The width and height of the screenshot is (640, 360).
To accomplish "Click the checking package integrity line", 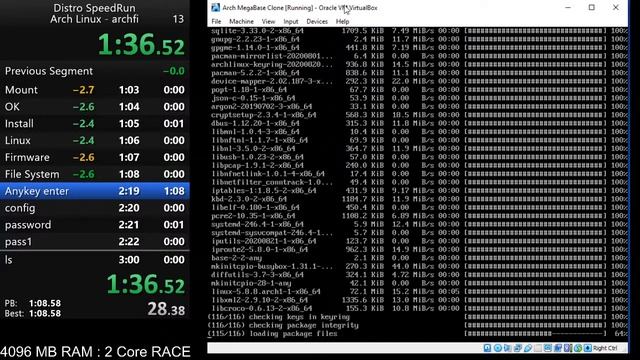I will [283, 325].
